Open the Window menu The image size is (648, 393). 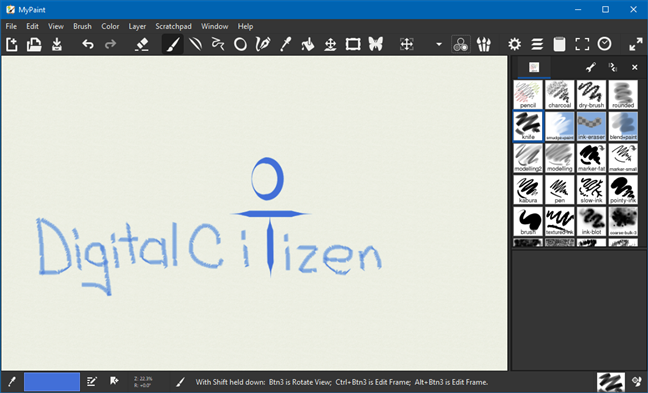click(214, 26)
